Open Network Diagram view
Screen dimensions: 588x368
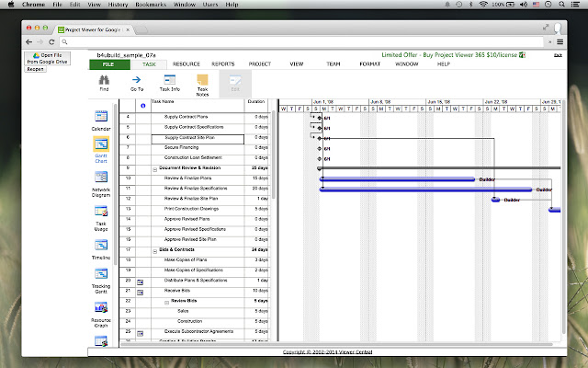101,184
